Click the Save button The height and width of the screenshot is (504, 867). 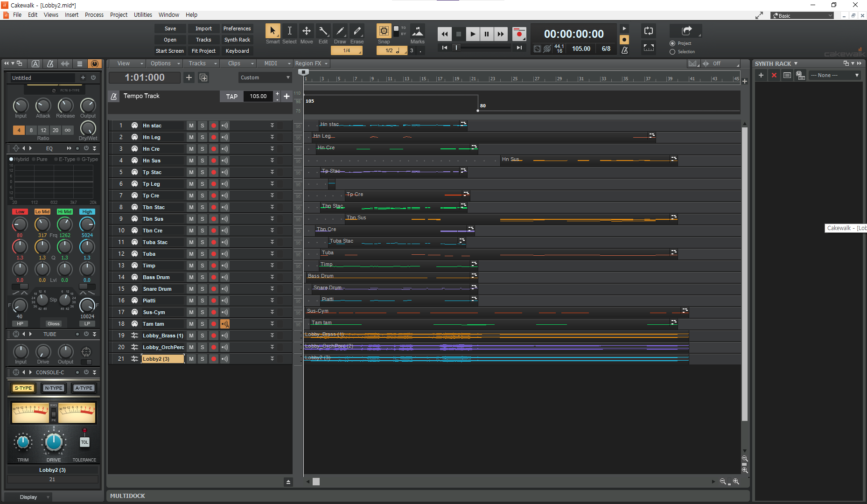170,28
